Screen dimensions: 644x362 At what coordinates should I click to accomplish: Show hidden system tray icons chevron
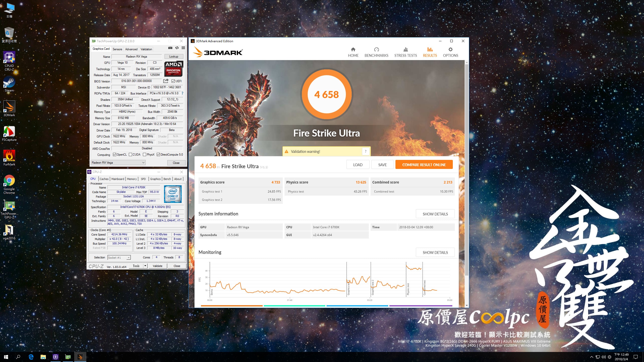pos(592,357)
